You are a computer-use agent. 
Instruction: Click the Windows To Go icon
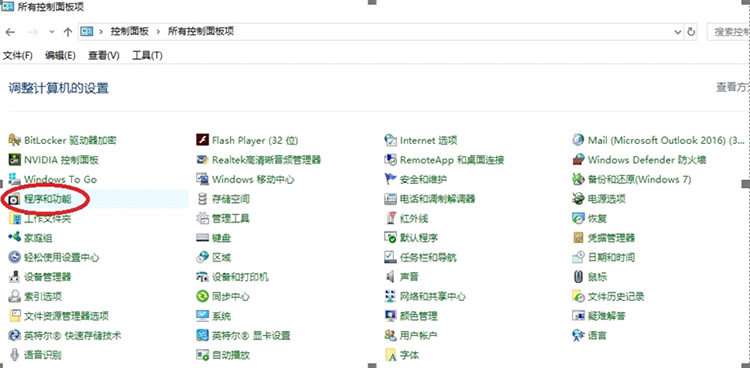pyautogui.click(x=15, y=179)
